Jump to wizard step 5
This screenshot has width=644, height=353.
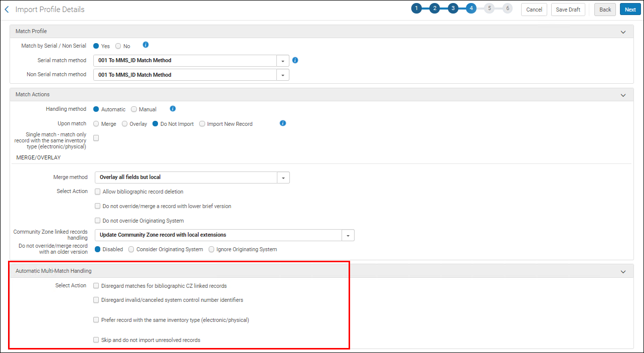(489, 9)
